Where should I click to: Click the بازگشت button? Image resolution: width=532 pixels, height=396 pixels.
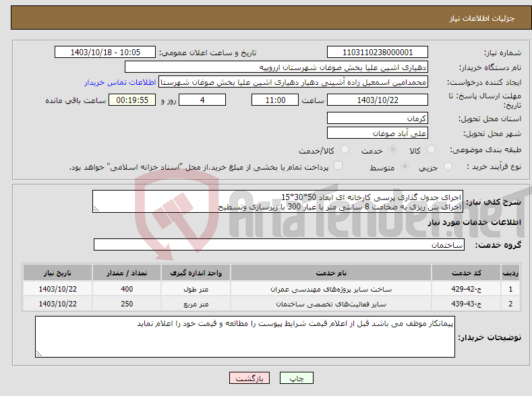click(x=249, y=378)
